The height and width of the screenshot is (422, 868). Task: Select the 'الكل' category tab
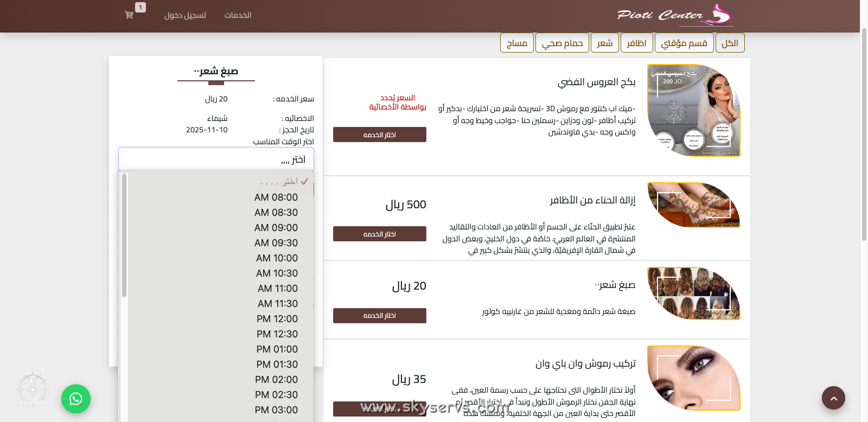tap(730, 43)
